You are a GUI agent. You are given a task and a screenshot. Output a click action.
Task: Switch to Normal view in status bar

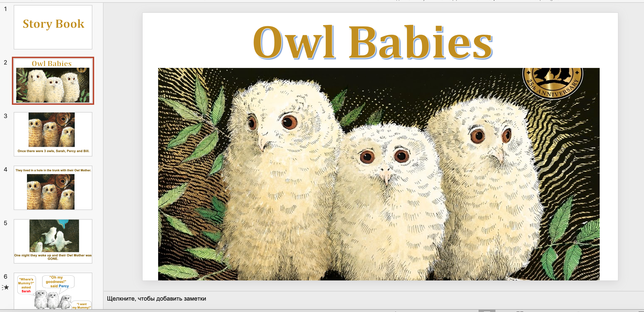(x=487, y=311)
